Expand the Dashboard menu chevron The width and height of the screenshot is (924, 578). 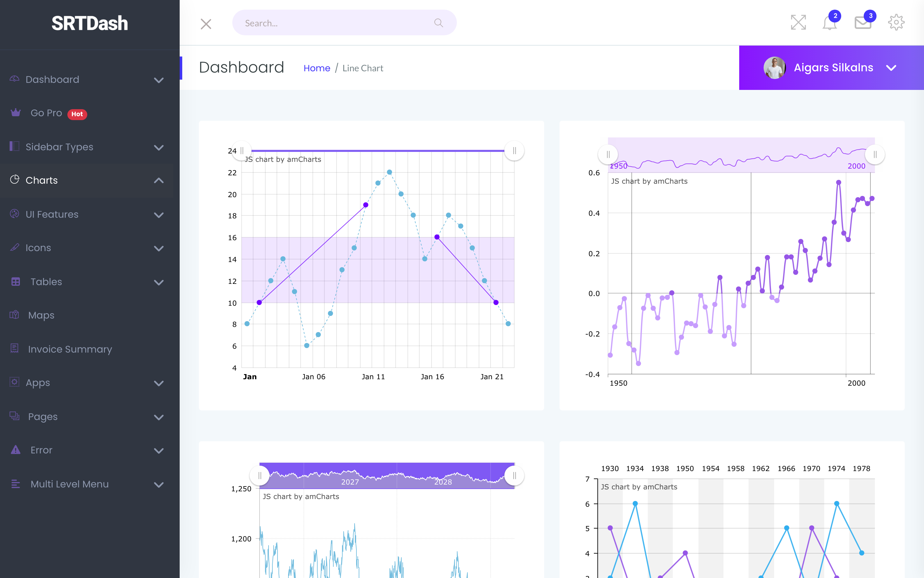pyautogui.click(x=158, y=80)
